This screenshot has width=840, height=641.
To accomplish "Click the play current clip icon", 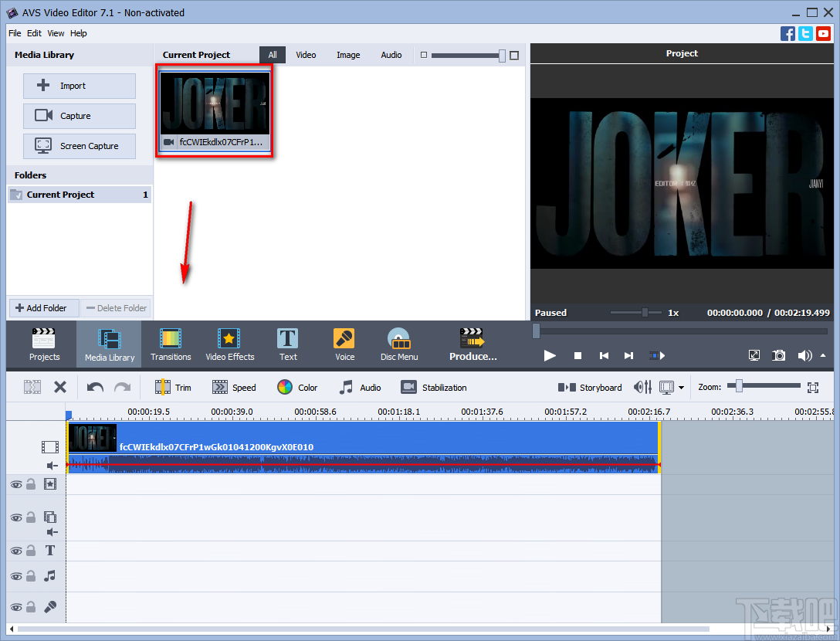I will (x=657, y=355).
